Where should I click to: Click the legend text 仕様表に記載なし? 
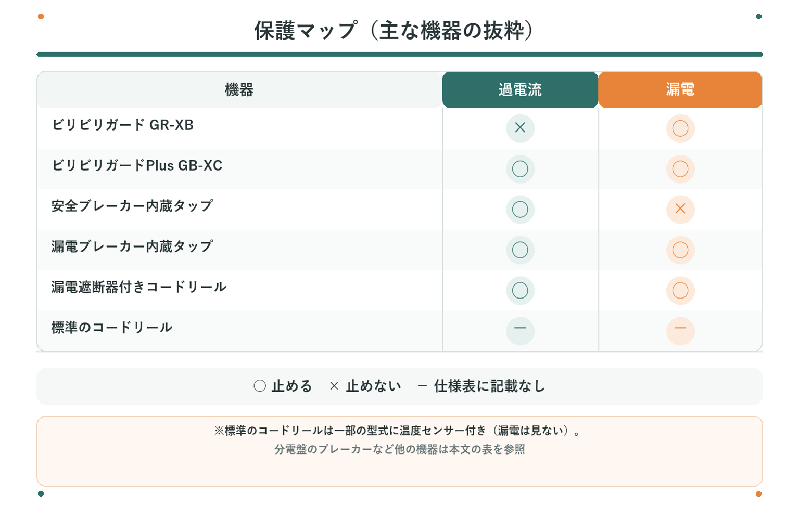490,386
